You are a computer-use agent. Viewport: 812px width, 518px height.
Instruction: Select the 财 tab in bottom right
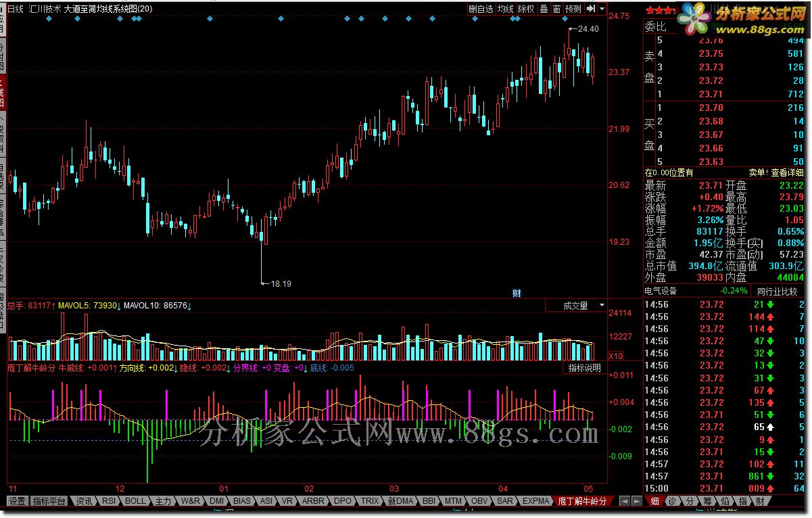(760, 501)
